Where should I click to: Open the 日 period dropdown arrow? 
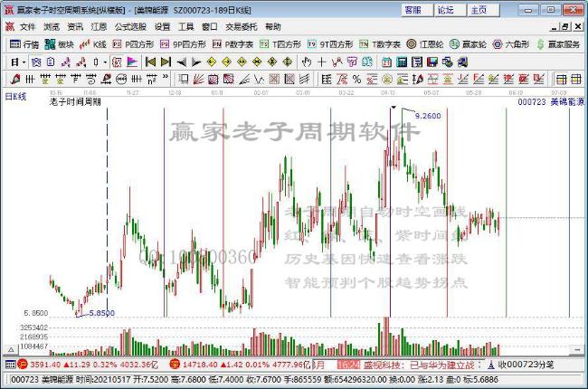[x=24, y=62]
